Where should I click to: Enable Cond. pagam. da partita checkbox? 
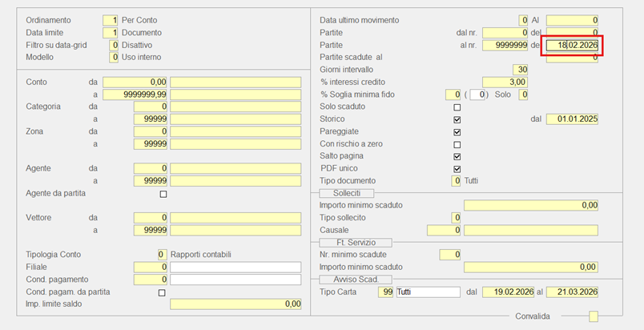coord(163,292)
